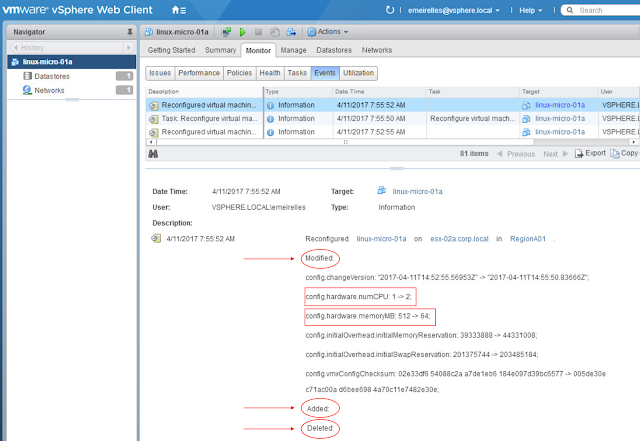Viewport: 640px width, 441px height.
Task: Click the binoculars filter icon under events table
Action: coord(153,154)
